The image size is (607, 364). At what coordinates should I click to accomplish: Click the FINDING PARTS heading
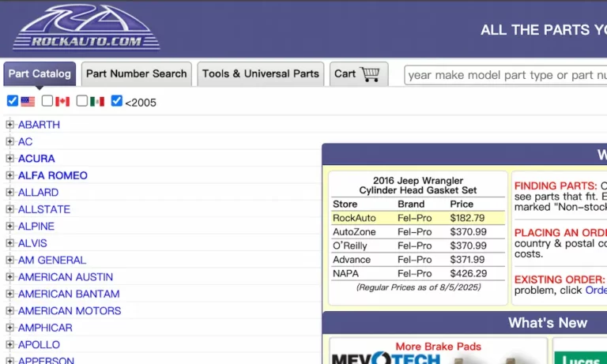pyautogui.click(x=556, y=186)
